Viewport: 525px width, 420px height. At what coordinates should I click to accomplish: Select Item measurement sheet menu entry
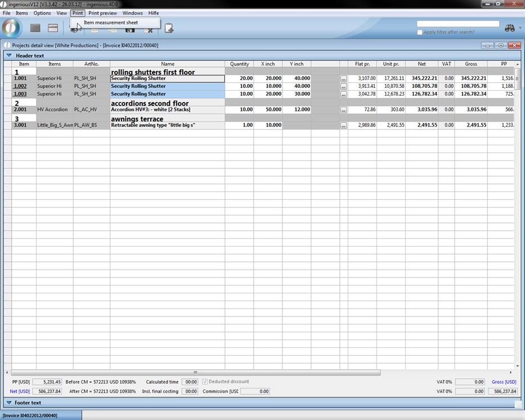point(111,23)
